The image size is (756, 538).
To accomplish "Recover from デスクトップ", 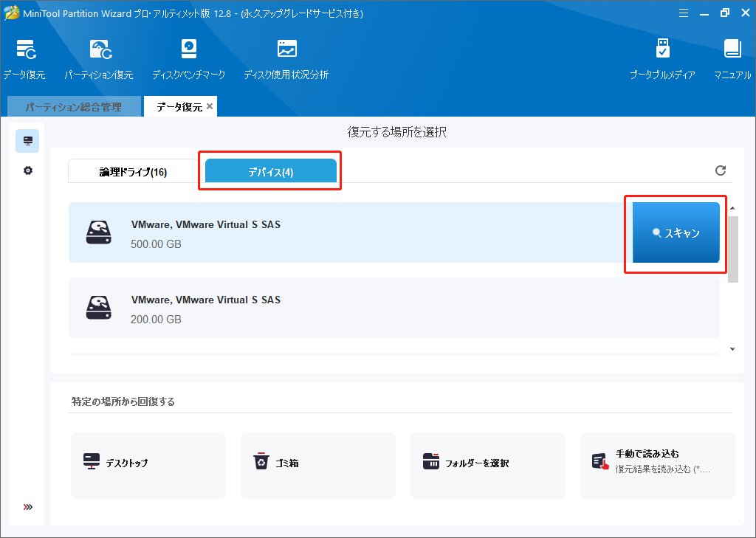I will coord(148,465).
